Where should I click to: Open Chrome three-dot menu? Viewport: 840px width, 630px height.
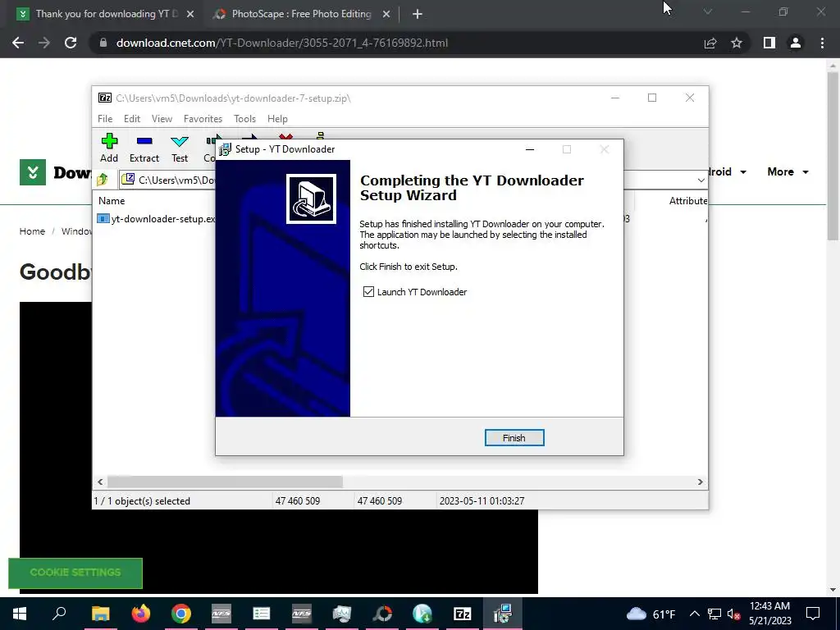pyautogui.click(x=822, y=43)
